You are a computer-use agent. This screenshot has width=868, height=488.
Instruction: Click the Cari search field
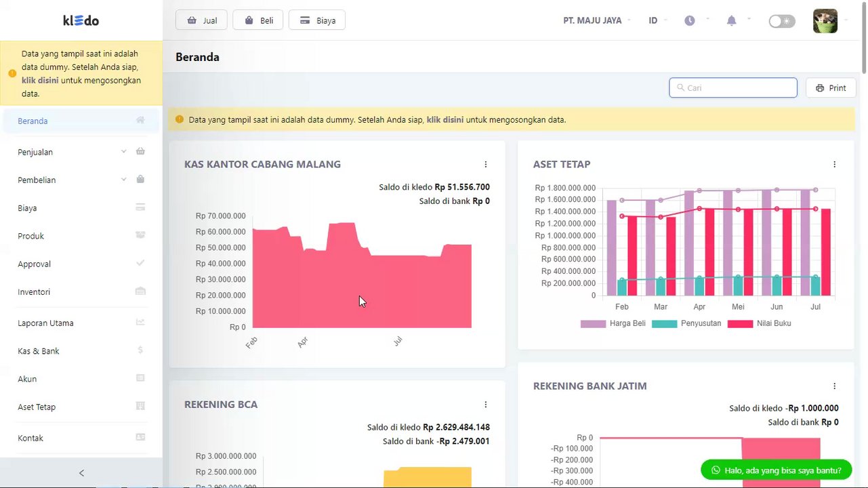click(733, 87)
